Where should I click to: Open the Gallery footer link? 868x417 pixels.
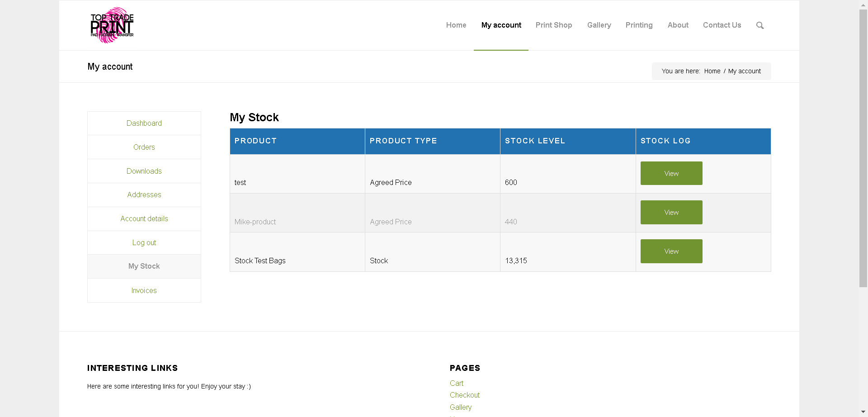(x=461, y=407)
